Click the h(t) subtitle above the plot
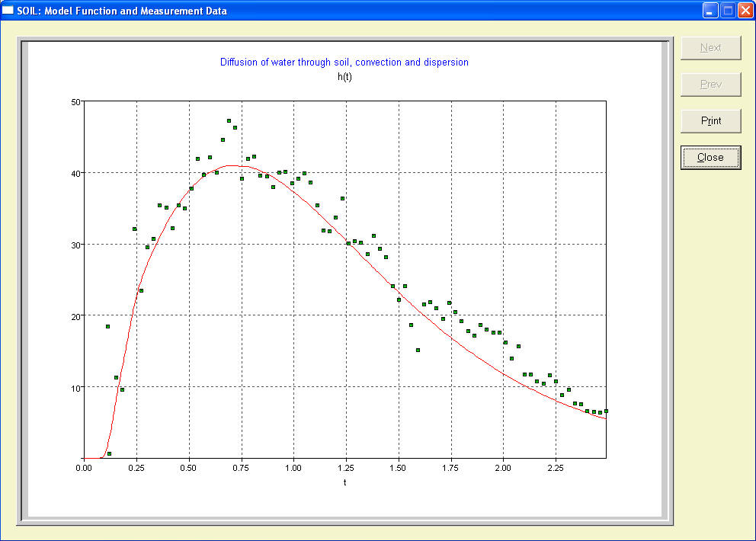 pos(344,76)
